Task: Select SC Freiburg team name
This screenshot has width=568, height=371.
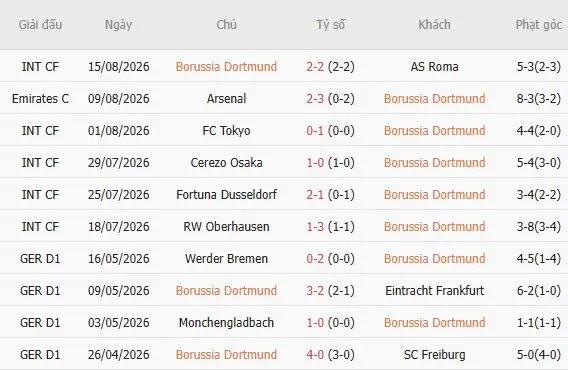Action: tap(434, 354)
